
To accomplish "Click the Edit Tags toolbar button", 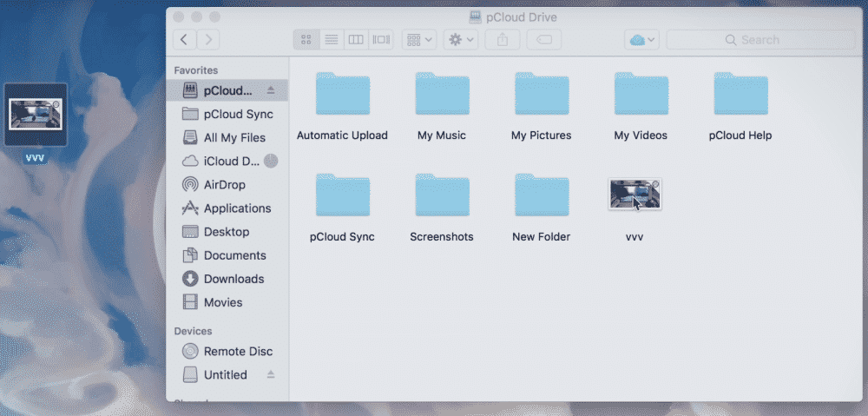I will pyautogui.click(x=544, y=39).
